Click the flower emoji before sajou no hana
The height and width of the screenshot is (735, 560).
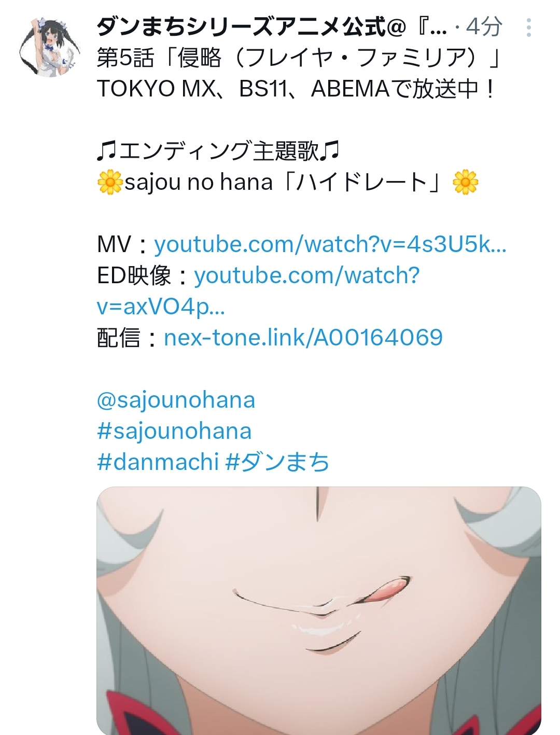(x=109, y=182)
